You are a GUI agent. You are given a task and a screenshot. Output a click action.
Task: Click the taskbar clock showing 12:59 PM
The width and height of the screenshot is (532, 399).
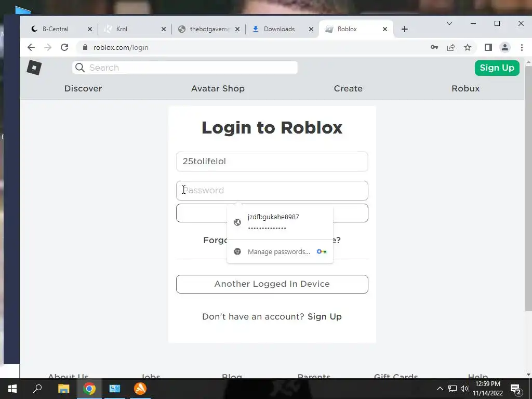tap(488, 389)
